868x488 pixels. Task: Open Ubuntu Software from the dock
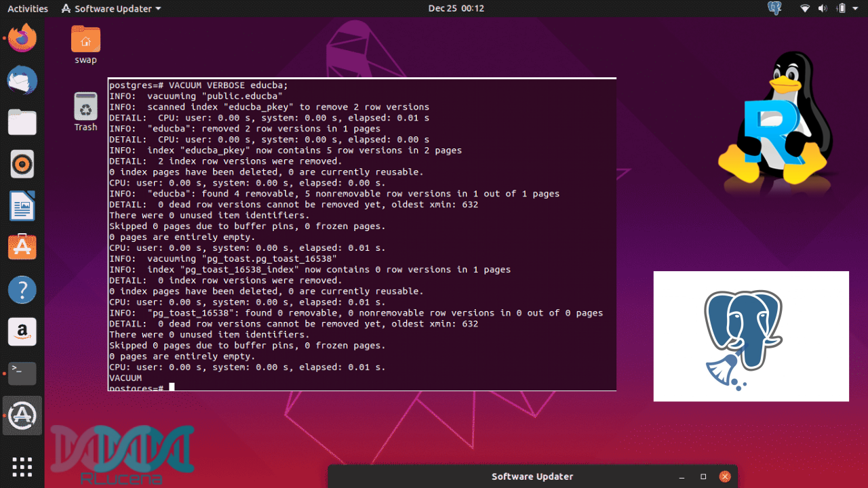[22, 247]
